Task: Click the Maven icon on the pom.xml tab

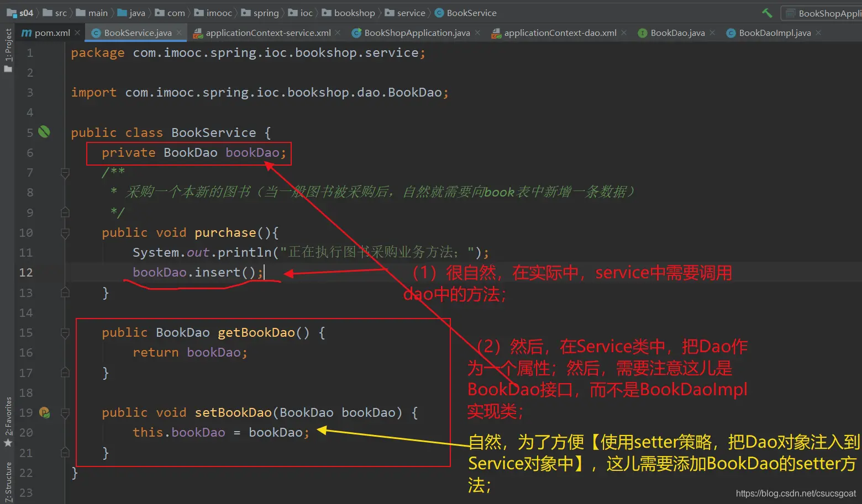Action: click(26, 33)
